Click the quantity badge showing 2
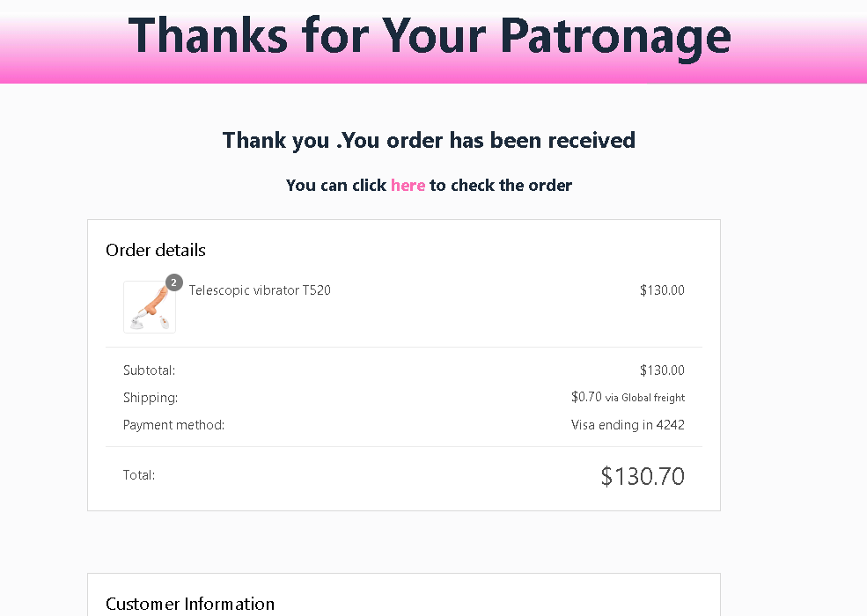 tap(174, 282)
